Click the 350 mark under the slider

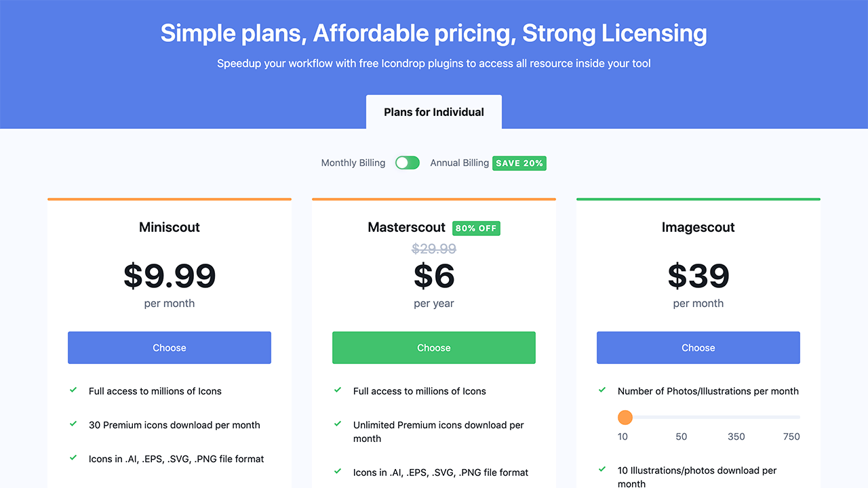736,436
